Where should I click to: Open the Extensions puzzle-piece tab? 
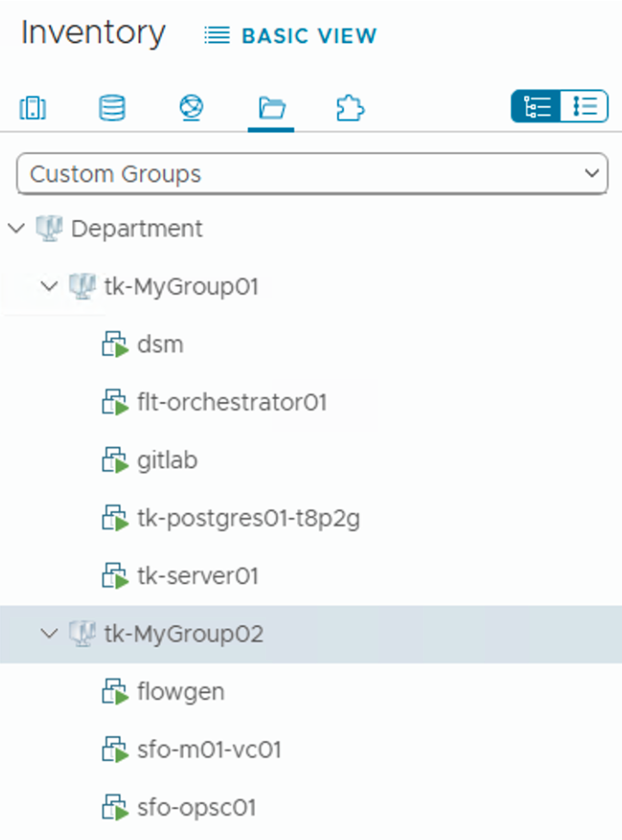(351, 109)
